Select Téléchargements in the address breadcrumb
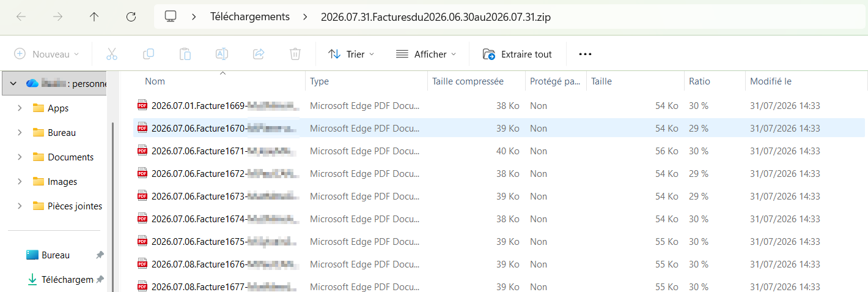The width and height of the screenshot is (868, 292). click(249, 17)
